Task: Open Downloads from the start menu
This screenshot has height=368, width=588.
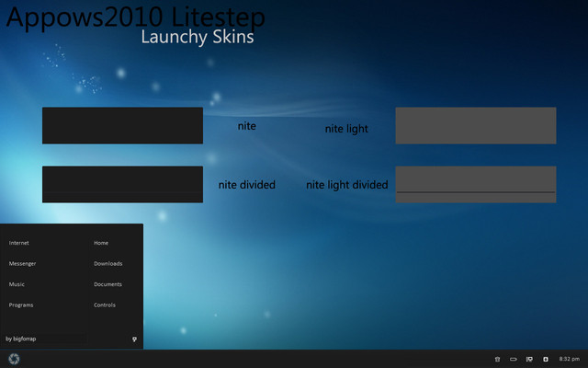Action: 108,264
